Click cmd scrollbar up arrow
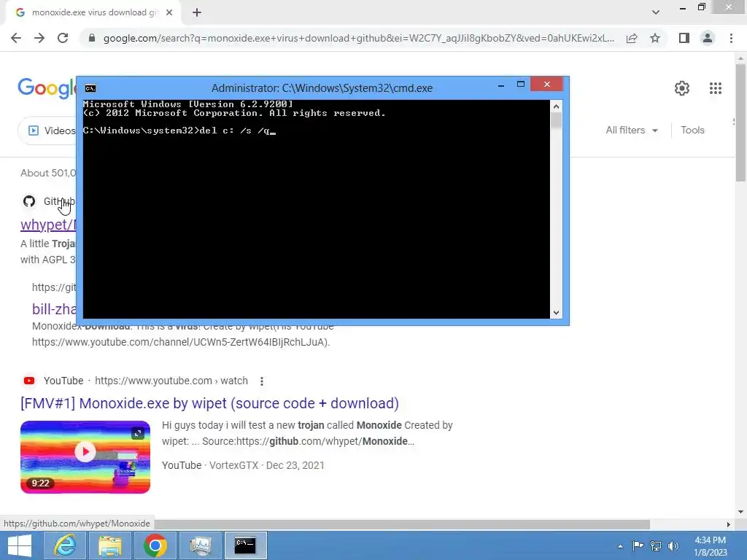The height and width of the screenshot is (560, 747). (556, 106)
